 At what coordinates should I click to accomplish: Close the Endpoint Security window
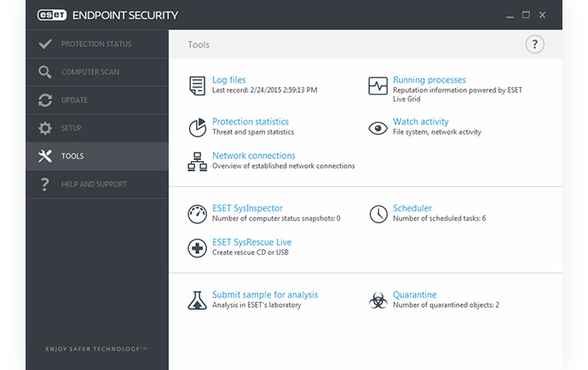pyautogui.click(x=542, y=15)
